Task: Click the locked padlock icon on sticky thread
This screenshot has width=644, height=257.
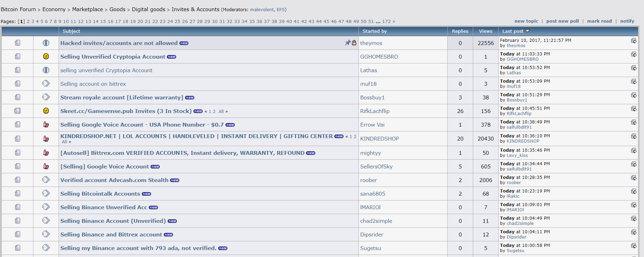Action: (x=354, y=43)
